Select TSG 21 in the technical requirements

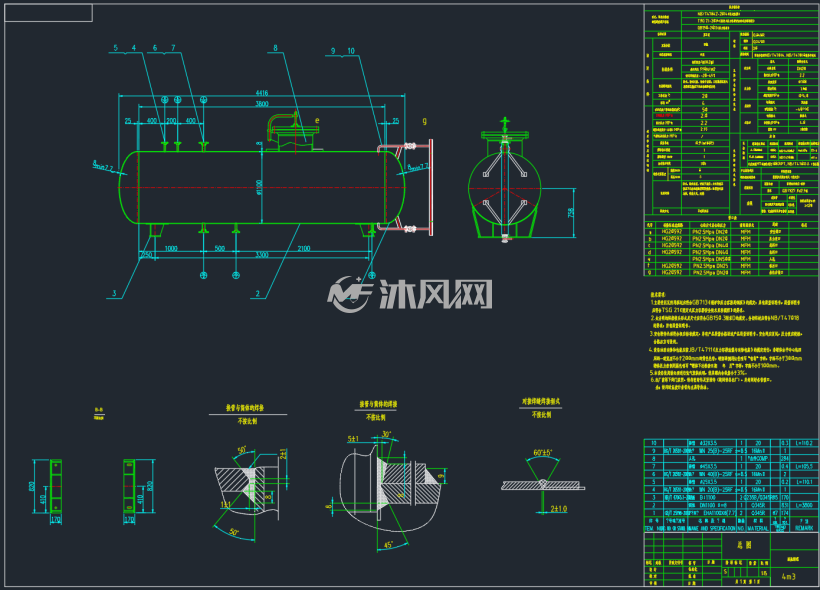tap(670, 310)
